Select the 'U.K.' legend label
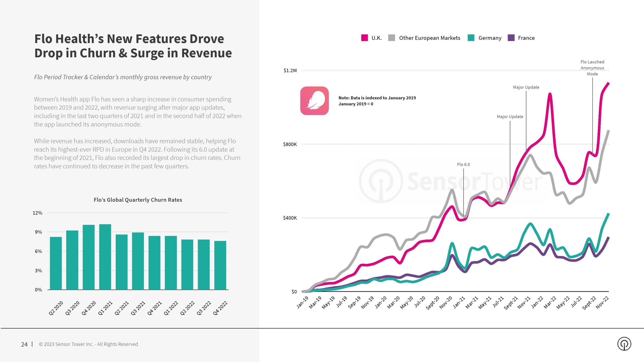The height and width of the screenshot is (362, 644). tap(377, 38)
